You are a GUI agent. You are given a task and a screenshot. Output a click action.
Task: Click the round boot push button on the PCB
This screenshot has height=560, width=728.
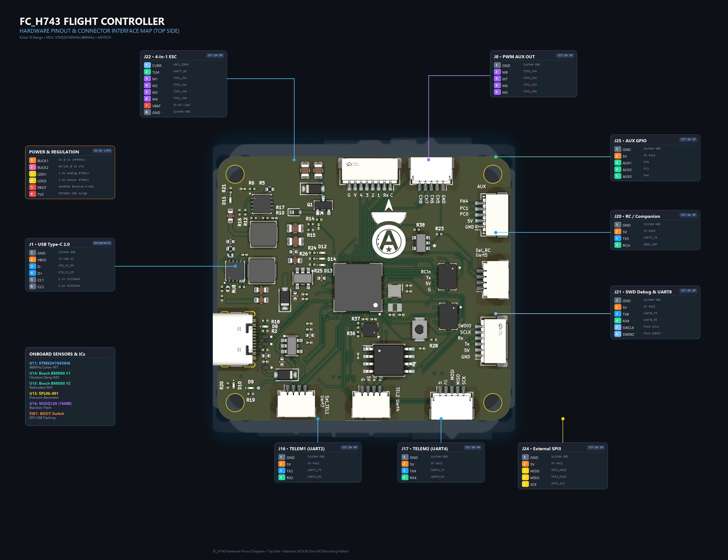419,329
